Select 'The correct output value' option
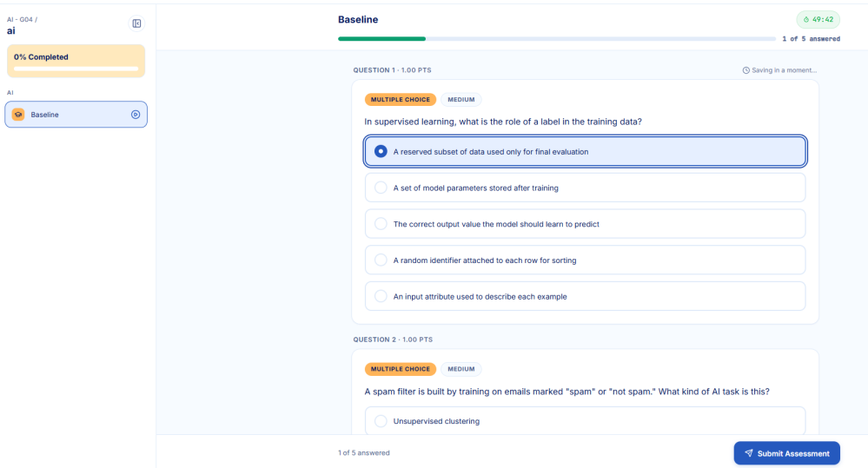The image size is (868, 468). pyautogui.click(x=585, y=223)
